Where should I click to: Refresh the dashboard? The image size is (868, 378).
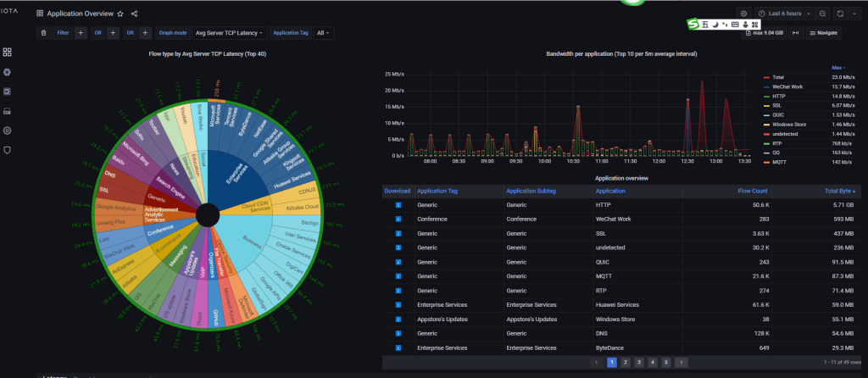pyautogui.click(x=839, y=14)
